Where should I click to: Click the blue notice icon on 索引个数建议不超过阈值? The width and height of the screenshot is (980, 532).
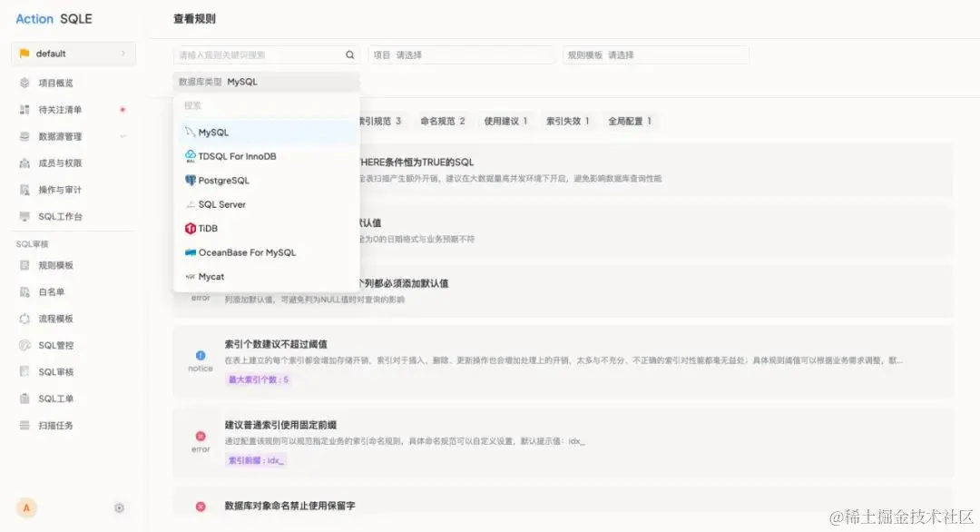pos(200,355)
